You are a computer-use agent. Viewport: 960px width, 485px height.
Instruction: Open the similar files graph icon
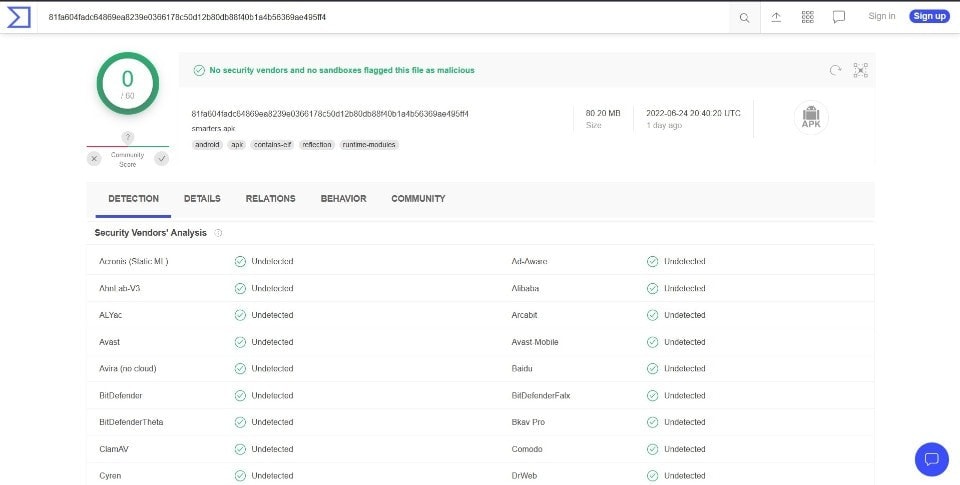[860, 70]
